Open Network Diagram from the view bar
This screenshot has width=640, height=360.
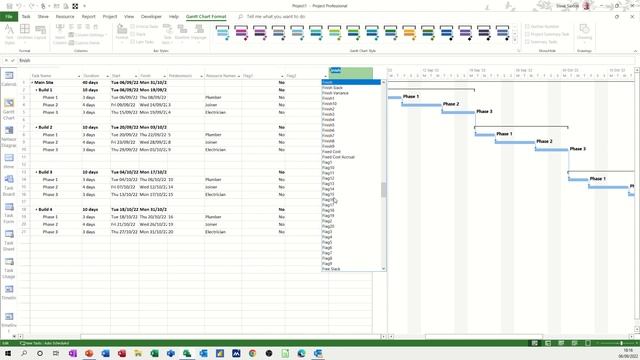click(x=9, y=137)
